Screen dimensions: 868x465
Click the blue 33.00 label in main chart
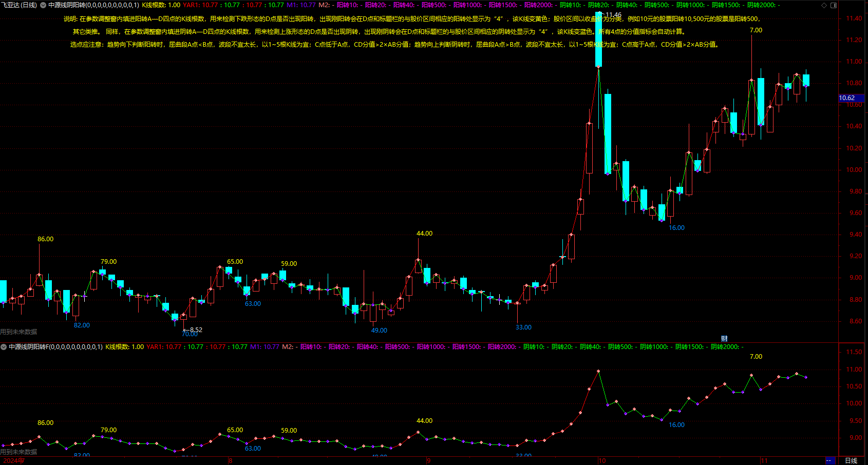coord(523,327)
